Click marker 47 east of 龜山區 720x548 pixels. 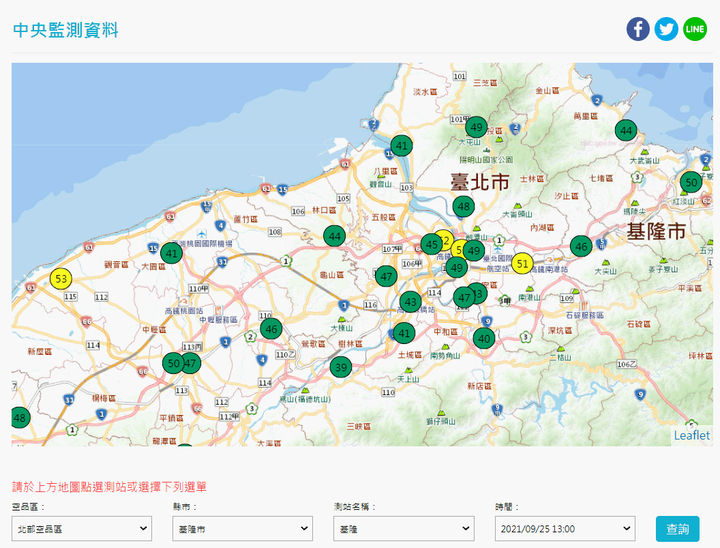[386, 277]
